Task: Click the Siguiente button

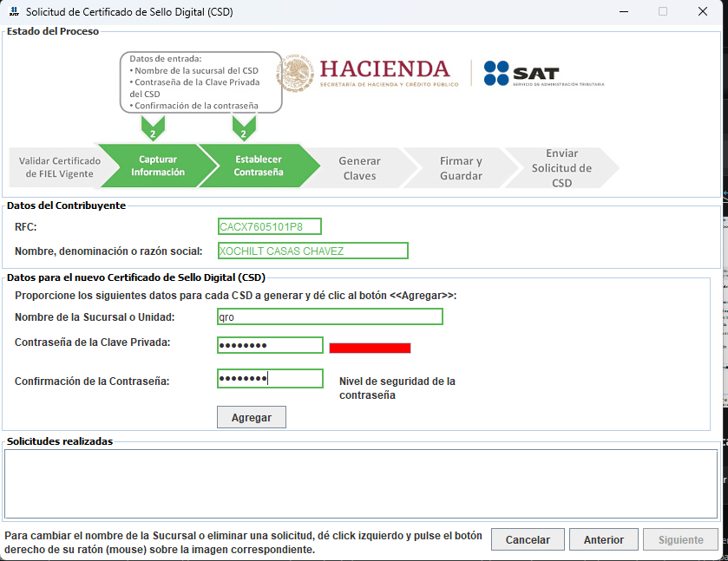Action: [680, 539]
